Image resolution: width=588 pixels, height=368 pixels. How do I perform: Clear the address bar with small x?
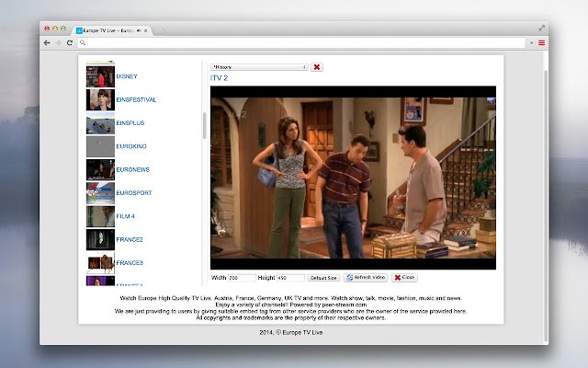[x=531, y=43]
